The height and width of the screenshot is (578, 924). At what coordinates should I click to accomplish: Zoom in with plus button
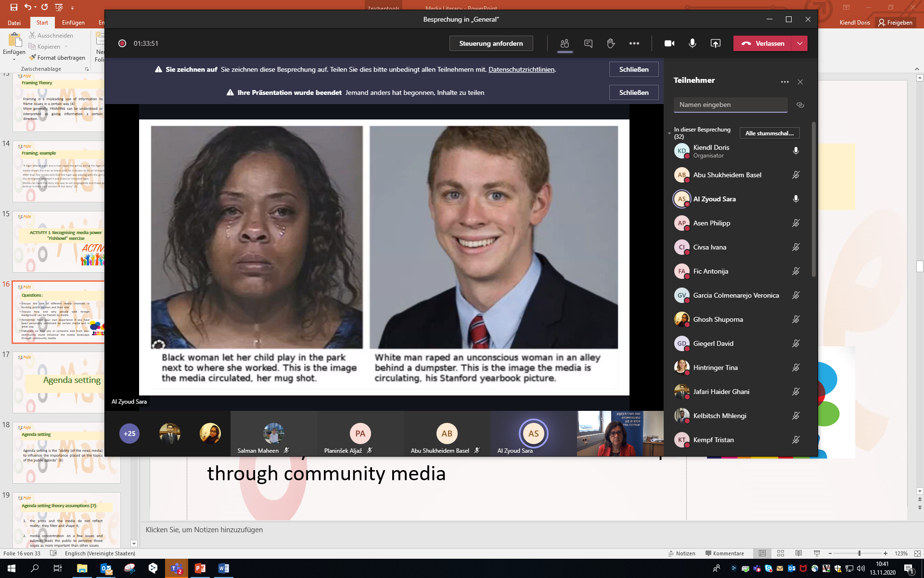[885, 553]
